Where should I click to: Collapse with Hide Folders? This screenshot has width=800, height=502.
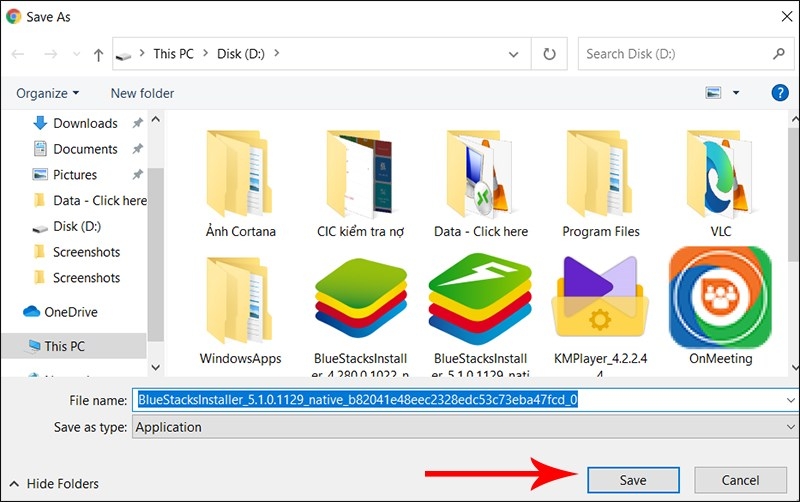tap(54, 483)
